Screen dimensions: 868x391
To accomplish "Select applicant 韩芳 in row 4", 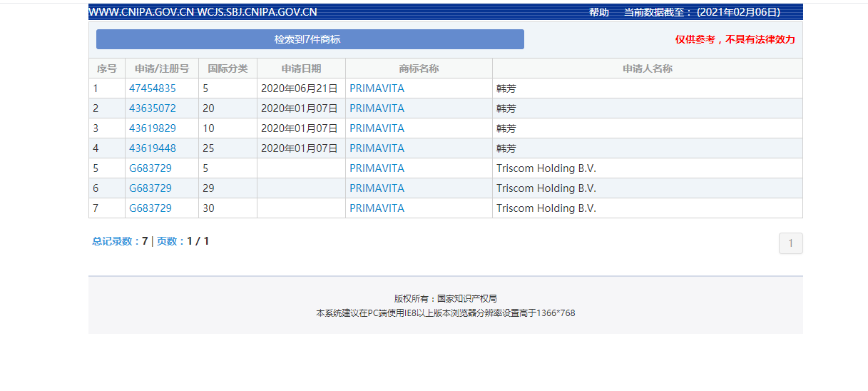I will click(506, 148).
